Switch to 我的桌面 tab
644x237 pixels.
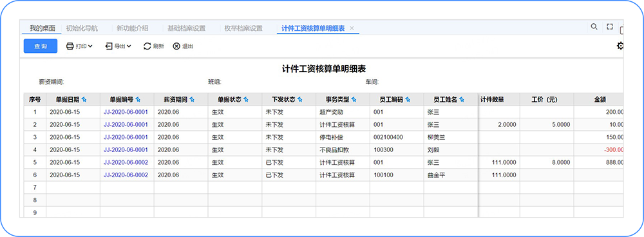tap(43, 28)
